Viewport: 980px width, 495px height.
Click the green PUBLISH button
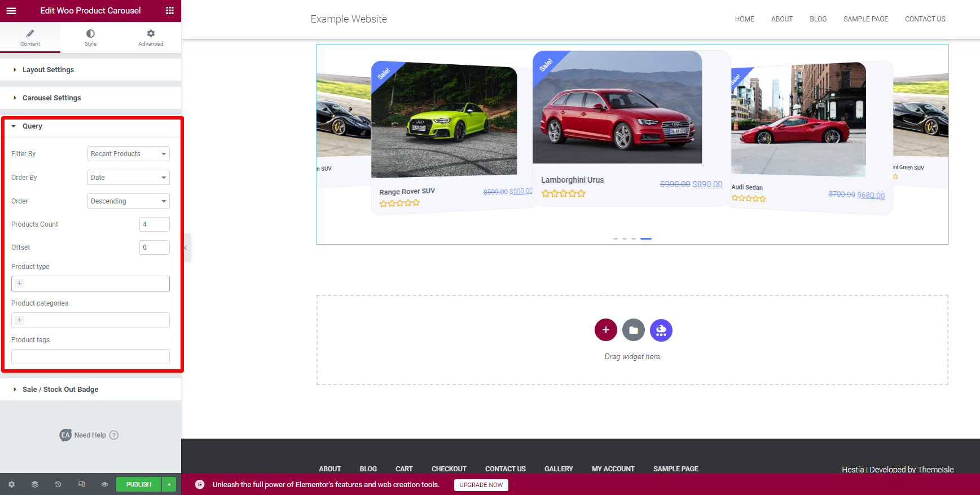click(x=139, y=484)
